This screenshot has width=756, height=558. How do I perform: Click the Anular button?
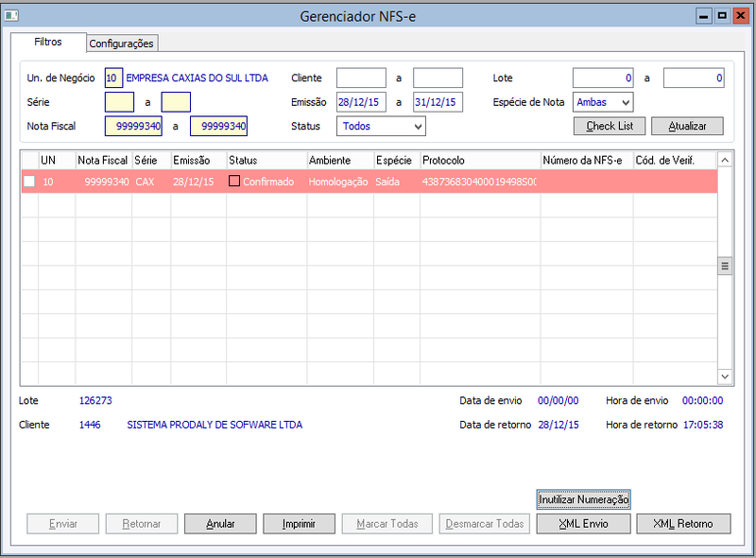220,524
